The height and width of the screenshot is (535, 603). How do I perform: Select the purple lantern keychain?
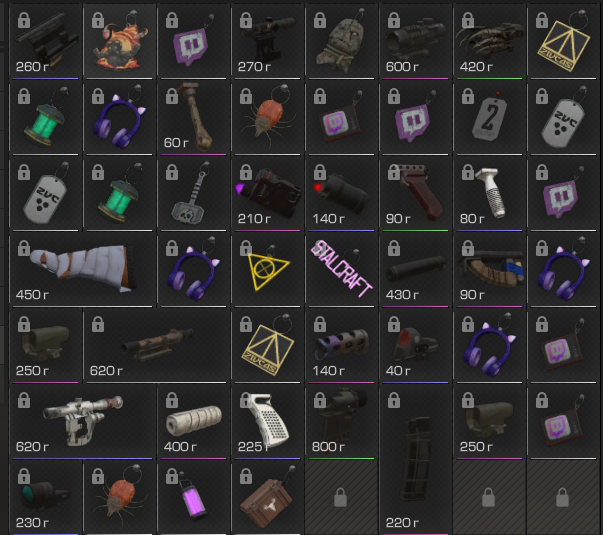point(193,498)
